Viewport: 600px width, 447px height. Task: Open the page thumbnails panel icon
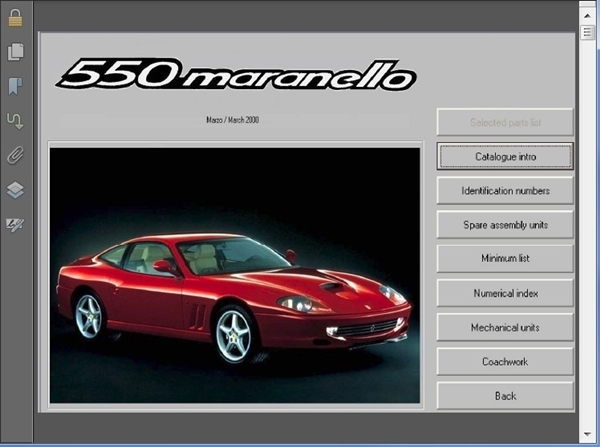coord(15,52)
